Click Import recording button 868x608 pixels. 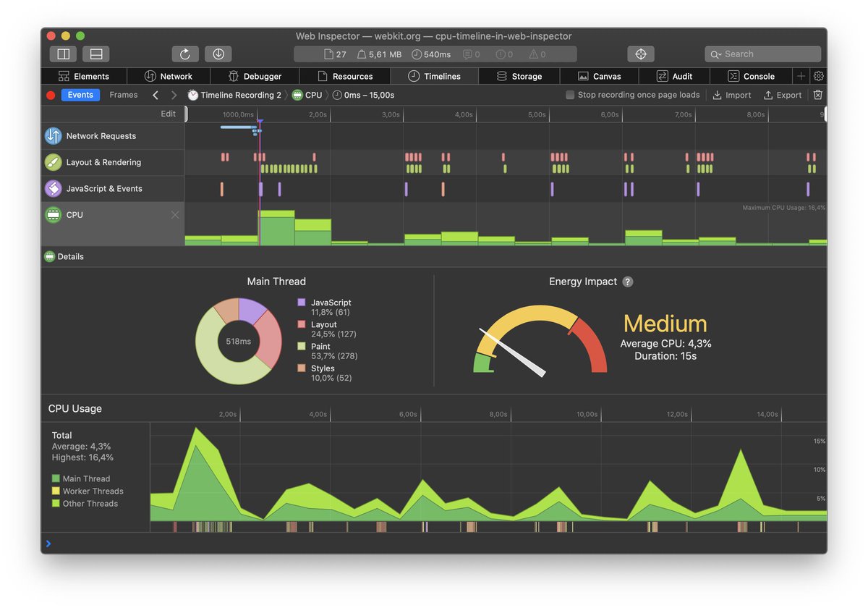[732, 95]
